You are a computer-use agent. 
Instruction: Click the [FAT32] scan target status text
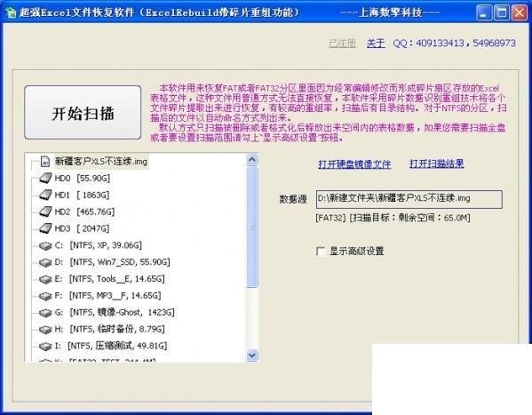pyautogui.click(x=393, y=218)
